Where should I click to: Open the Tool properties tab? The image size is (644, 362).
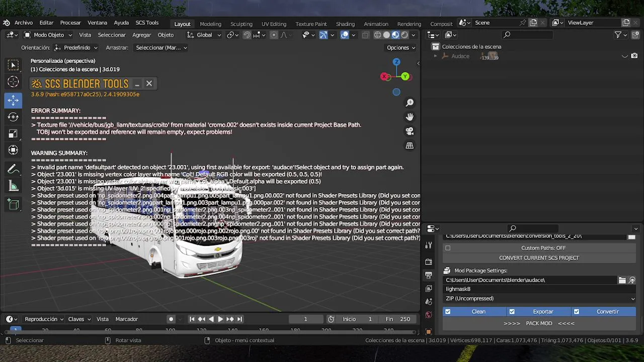click(x=429, y=245)
